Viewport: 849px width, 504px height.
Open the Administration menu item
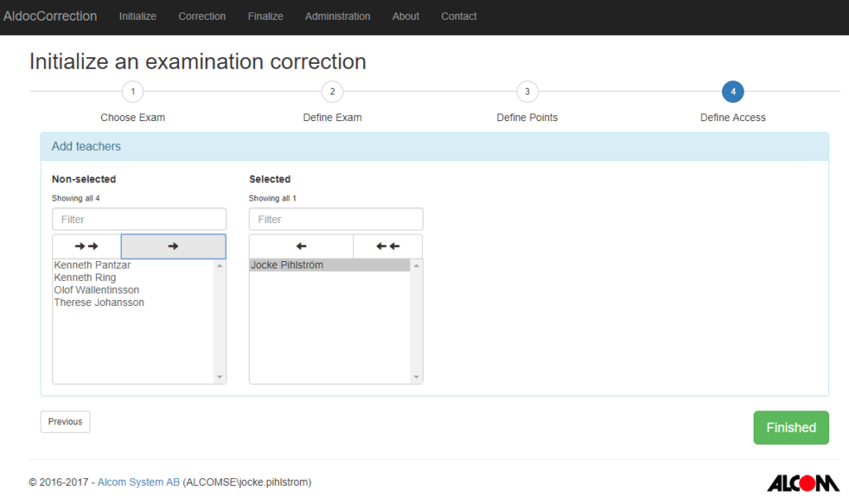pos(337,17)
